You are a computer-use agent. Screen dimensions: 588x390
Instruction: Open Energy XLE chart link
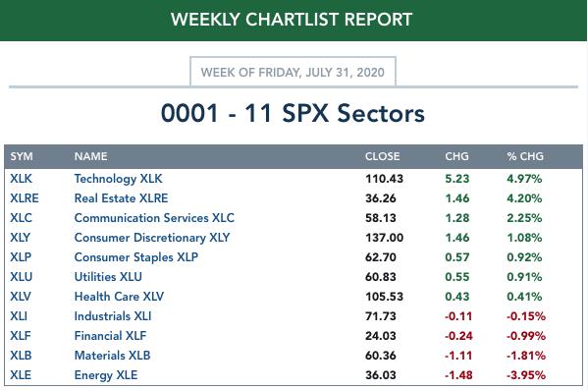[x=106, y=375]
